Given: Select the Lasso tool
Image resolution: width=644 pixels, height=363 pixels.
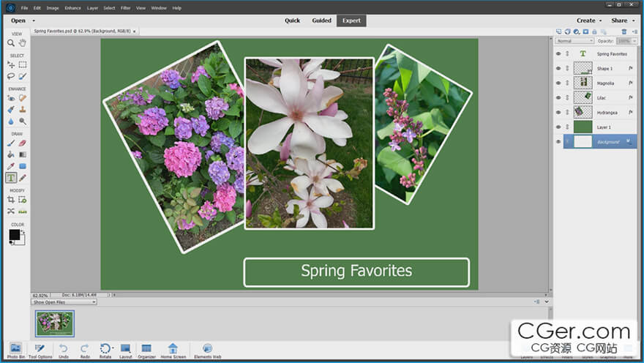Looking at the screenshot, I should tap(11, 76).
